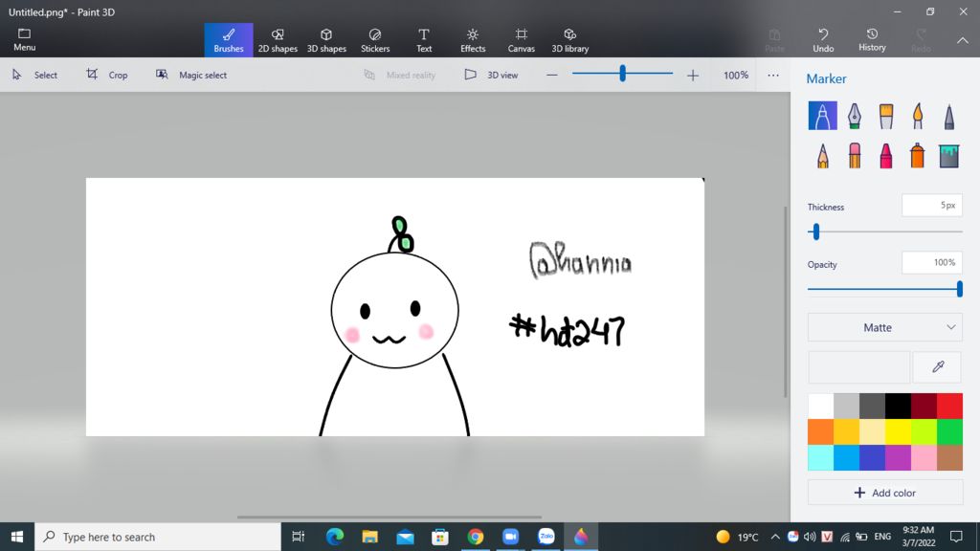Click the Opacity value field

pos(932,263)
